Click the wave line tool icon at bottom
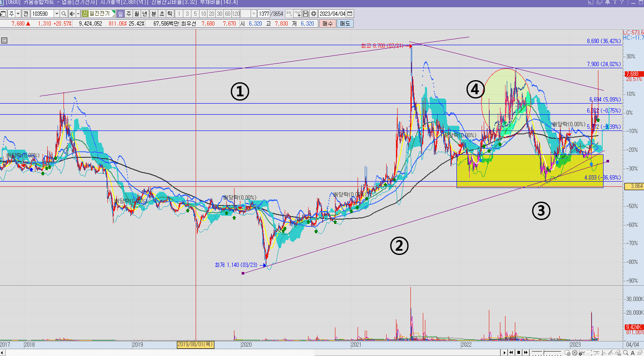The width and height of the screenshot is (644, 356). tap(596, 353)
